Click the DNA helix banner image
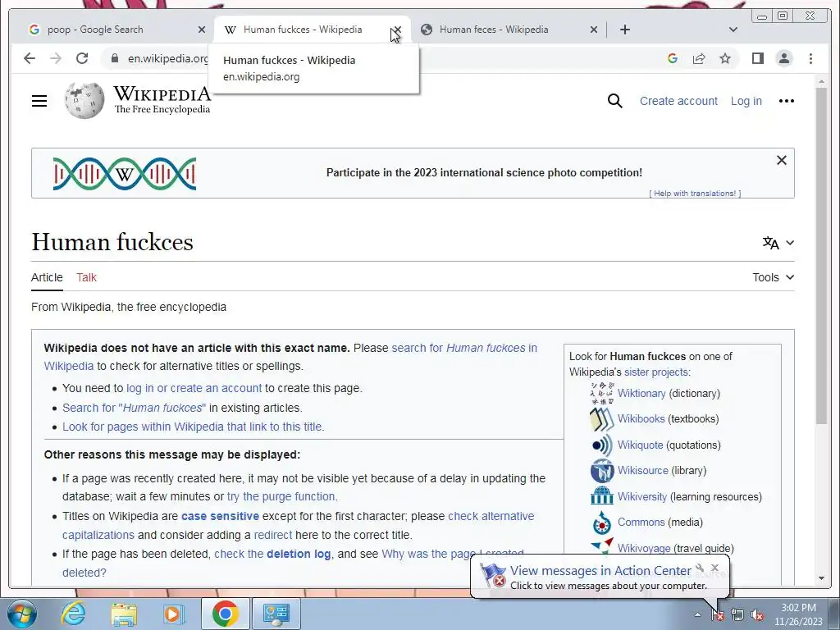Viewport: 840px width, 630px height. point(125,174)
